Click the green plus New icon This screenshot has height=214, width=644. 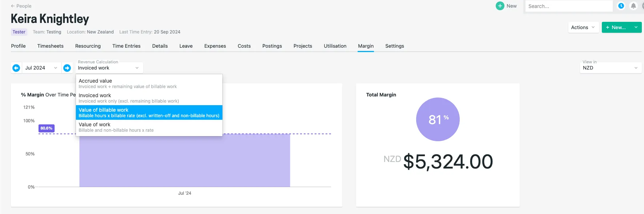pyautogui.click(x=500, y=6)
